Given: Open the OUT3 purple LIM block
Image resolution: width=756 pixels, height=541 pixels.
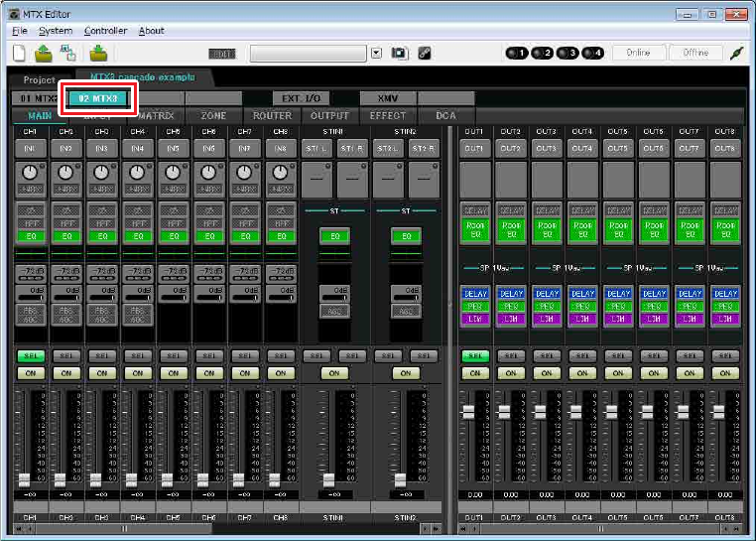Looking at the screenshot, I should click(x=547, y=319).
